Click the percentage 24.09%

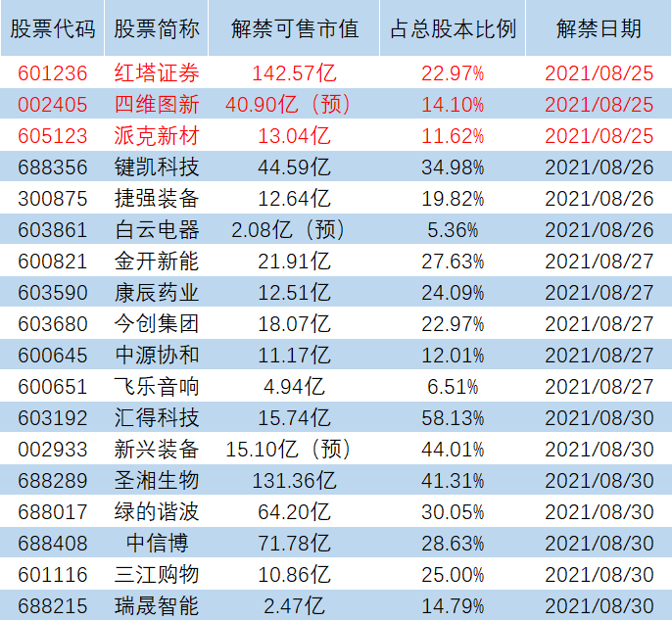coord(453,293)
